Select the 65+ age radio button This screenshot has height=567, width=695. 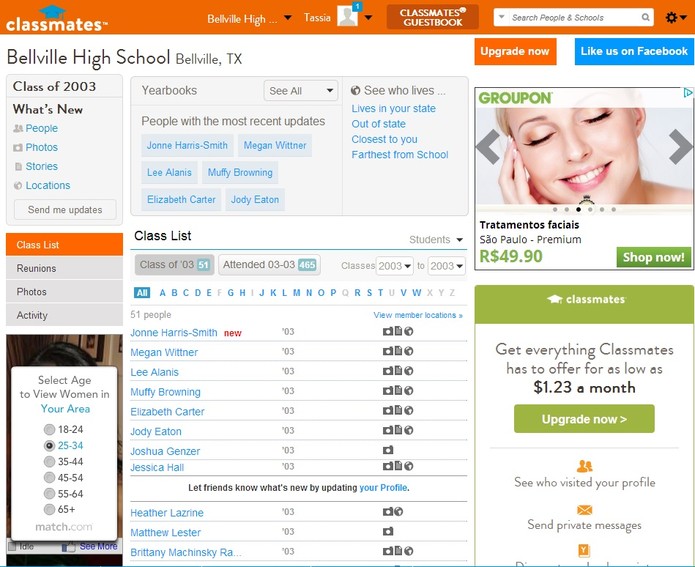click(x=49, y=509)
